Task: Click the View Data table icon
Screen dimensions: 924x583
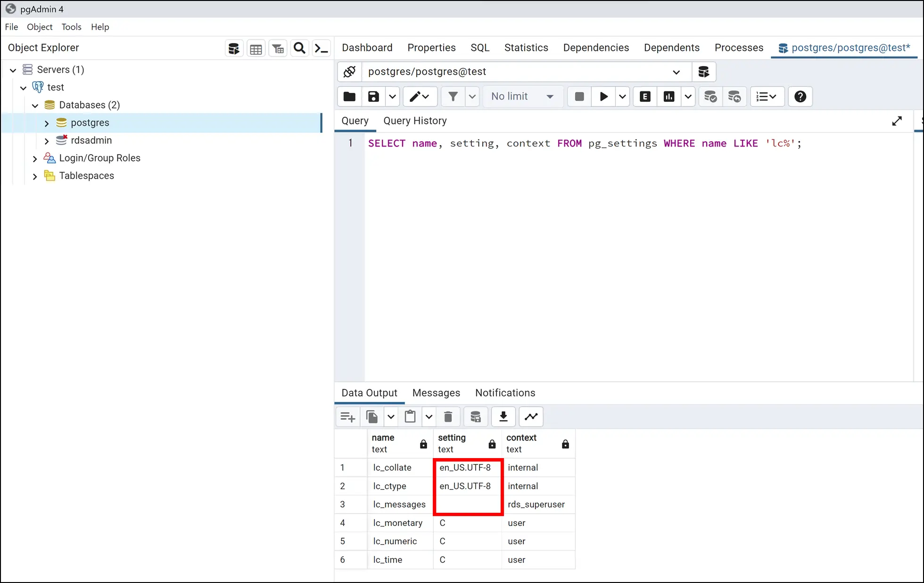Action: (256, 48)
